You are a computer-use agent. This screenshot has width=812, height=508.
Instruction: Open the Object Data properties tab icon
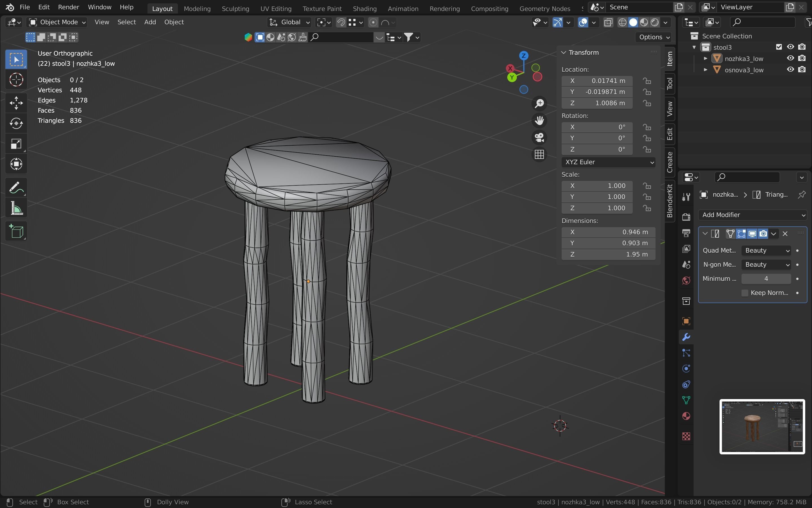(x=686, y=400)
